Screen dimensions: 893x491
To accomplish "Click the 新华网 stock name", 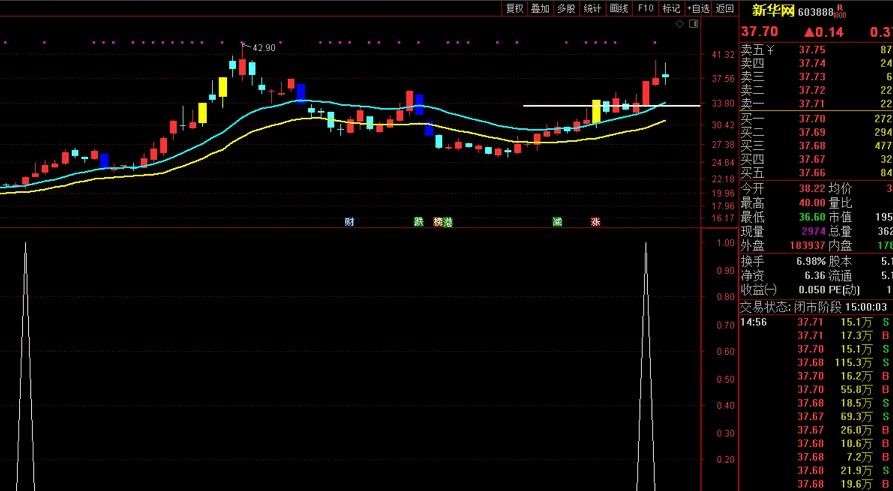I will [x=772, y=11].
